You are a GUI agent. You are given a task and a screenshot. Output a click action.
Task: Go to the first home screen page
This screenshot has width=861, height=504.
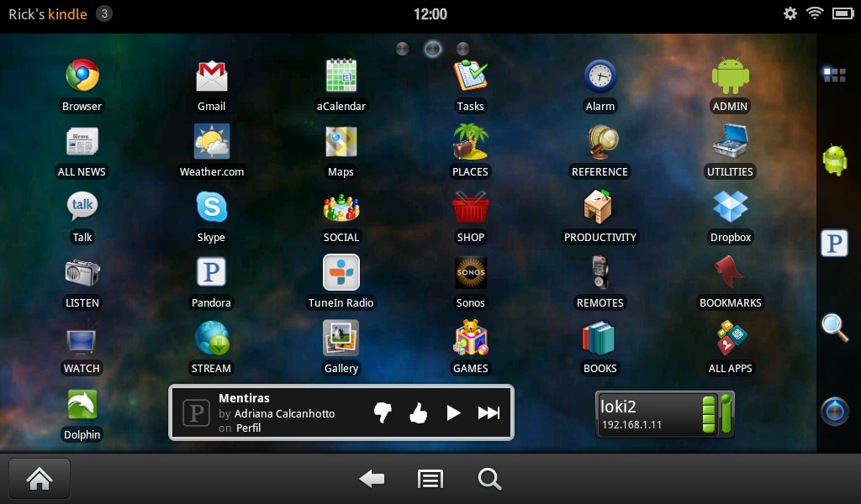click(x=403, y=49)
